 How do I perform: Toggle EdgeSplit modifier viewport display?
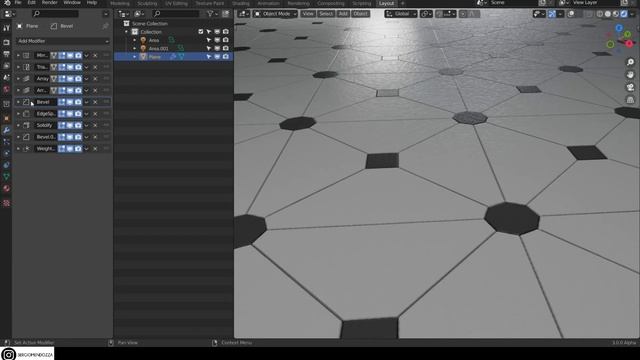(70, 113)
